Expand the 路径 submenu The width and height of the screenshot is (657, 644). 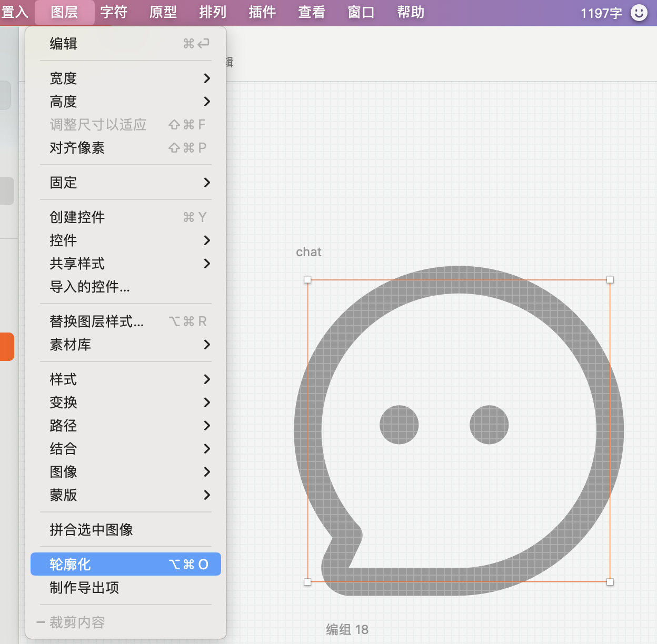click(126, 426)
